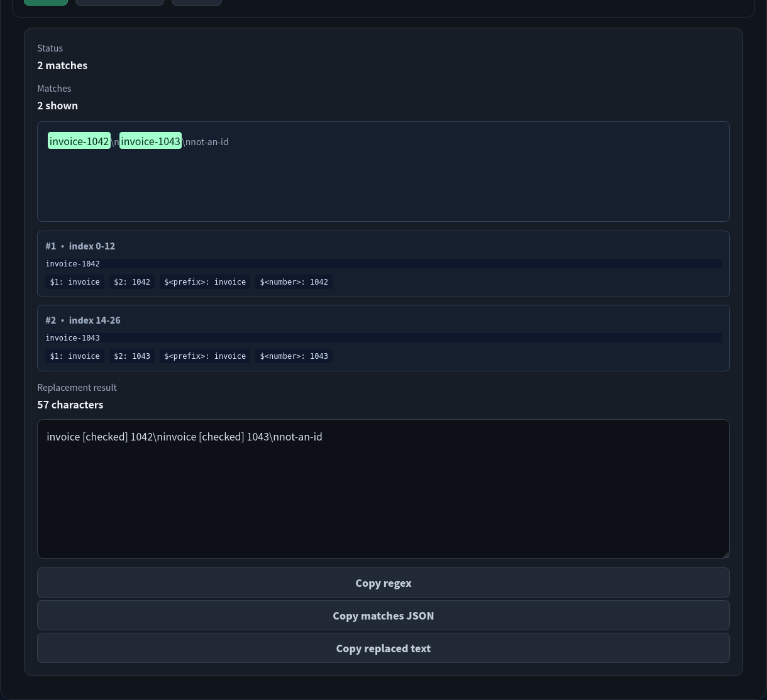Click the "$<prefix>: invoice" chip in match #1
This screenshot has width=767, height=700.
(205, 282)
